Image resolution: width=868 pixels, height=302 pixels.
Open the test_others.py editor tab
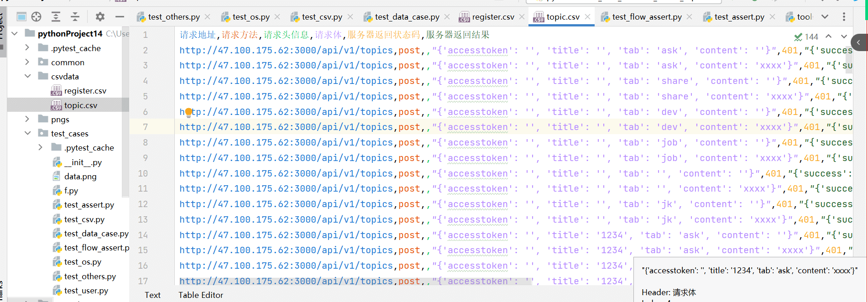(174, 17)
